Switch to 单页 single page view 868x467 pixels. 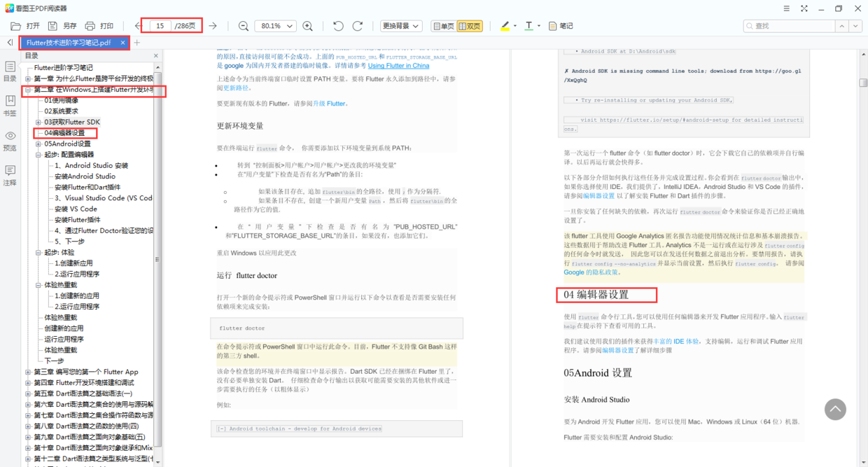[x=443, y=26]
